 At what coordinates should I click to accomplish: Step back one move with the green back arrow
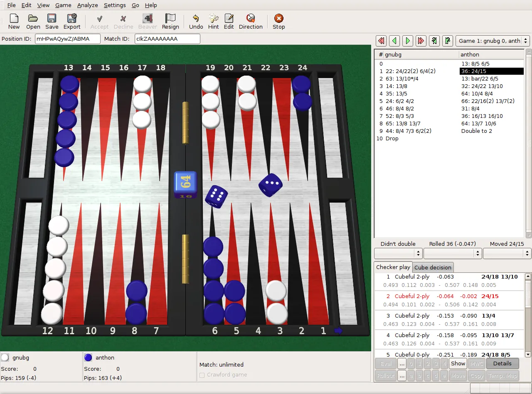coord(394,41)
